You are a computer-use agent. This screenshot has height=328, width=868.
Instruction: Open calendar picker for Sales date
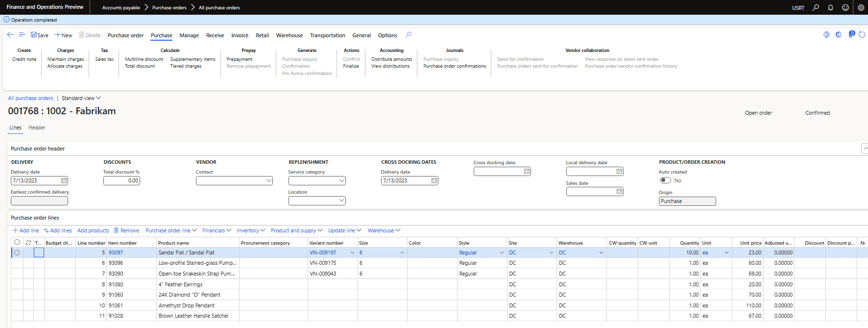point(619,192)
